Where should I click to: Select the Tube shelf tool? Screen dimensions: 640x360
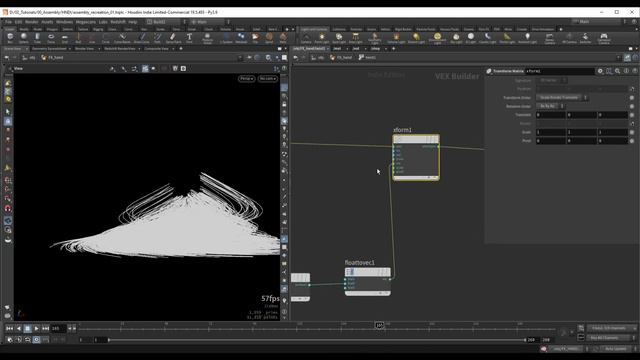pyautogui.click(x=37, y=38)
